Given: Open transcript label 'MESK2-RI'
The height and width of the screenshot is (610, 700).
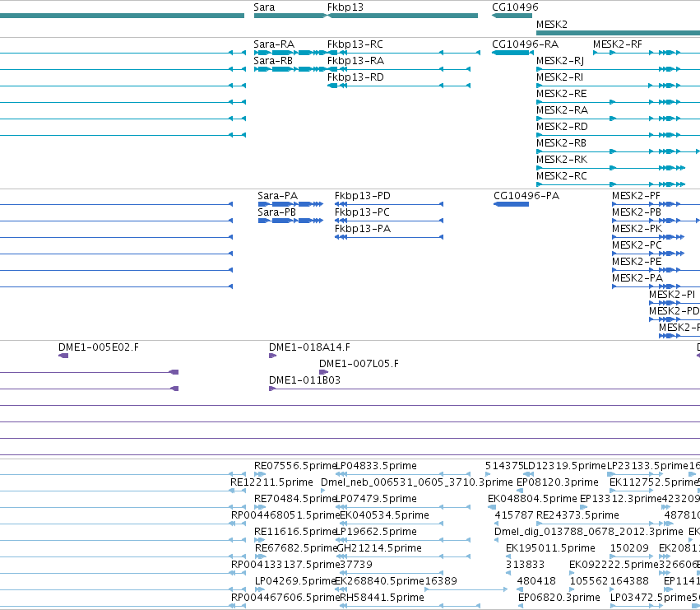Looking at the screenshot, I should [559, 77].
